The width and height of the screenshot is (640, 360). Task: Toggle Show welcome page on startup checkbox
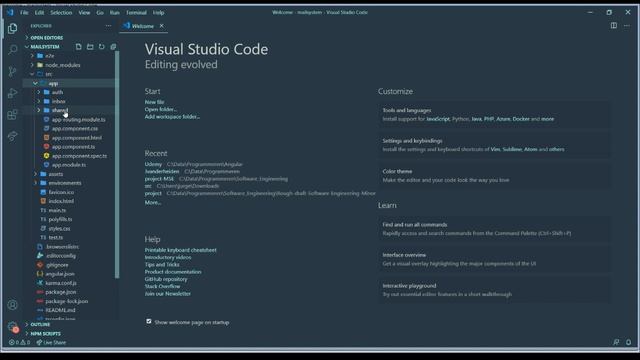click(149, 322)
